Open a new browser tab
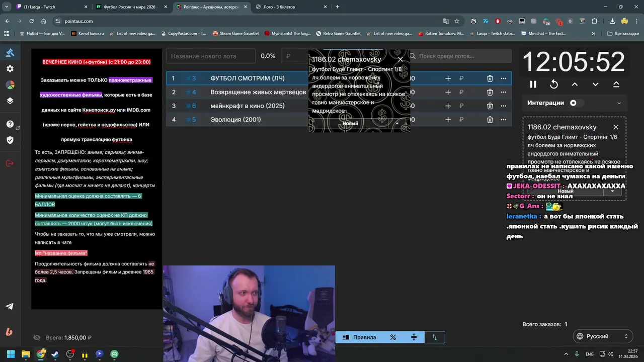Viewport: 644px width, 362px height. [337, 7]
